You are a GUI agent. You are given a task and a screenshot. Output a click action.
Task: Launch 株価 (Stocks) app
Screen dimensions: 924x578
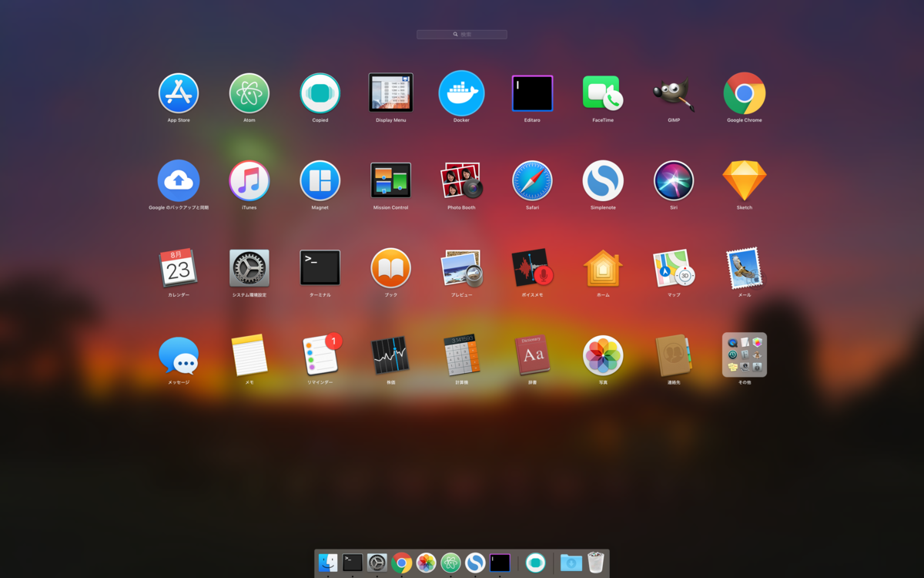(x=391, y=355)
